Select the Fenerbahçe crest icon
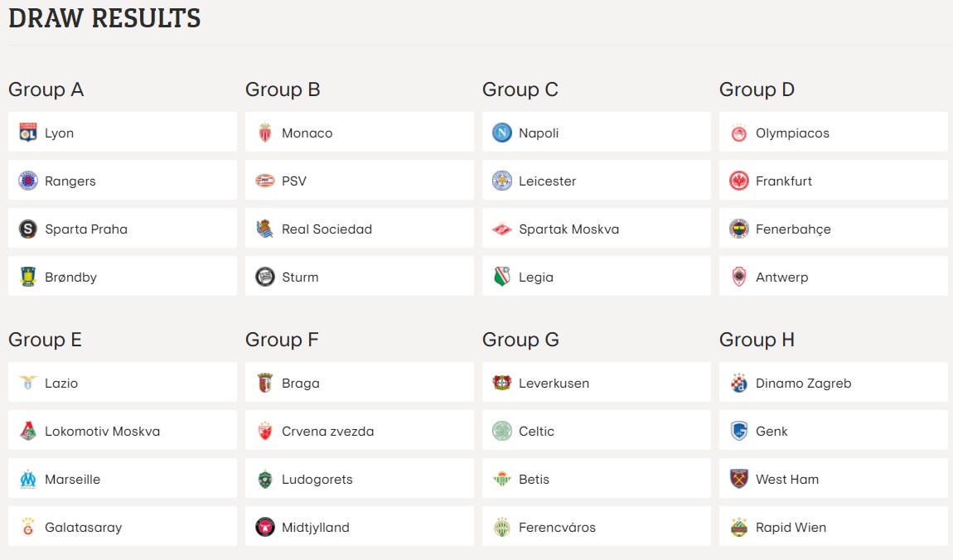Viewport: 953px width, 560px height. pyautogui.click(x=739, y=229)
